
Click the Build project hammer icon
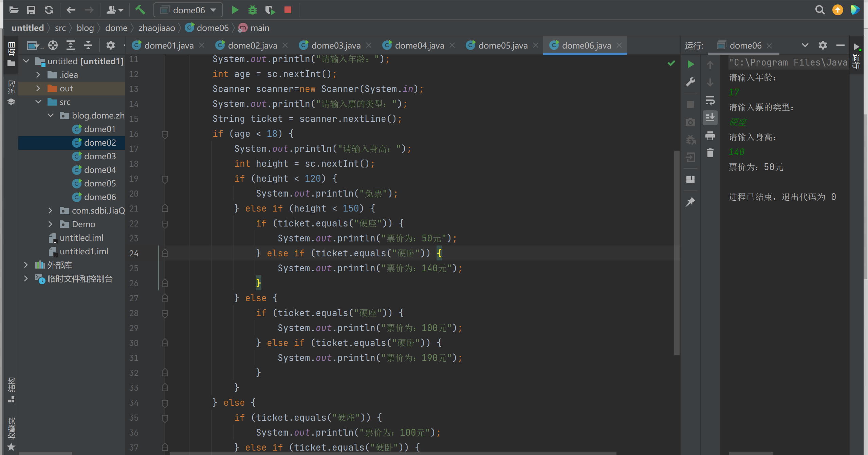pos(140,10)
